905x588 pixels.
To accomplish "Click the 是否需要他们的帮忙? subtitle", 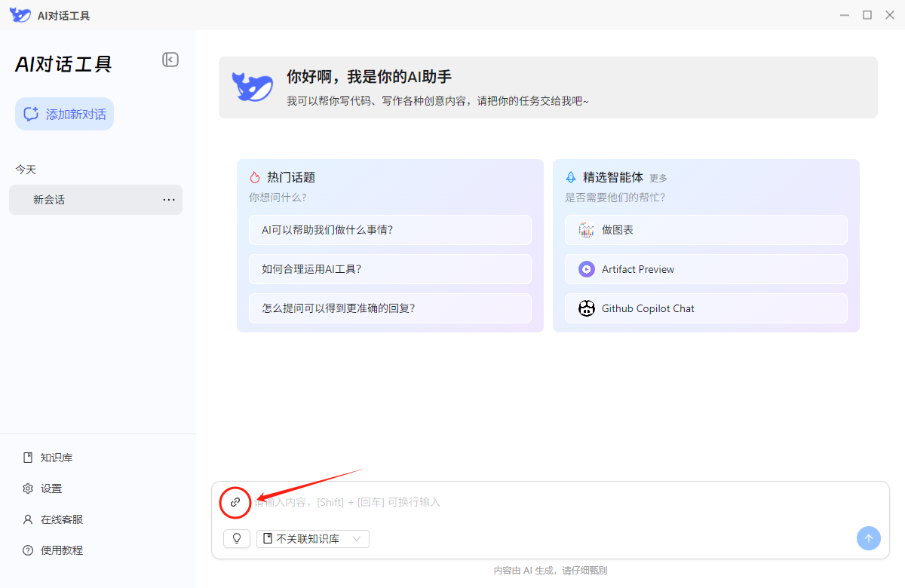I will (615, 198).
